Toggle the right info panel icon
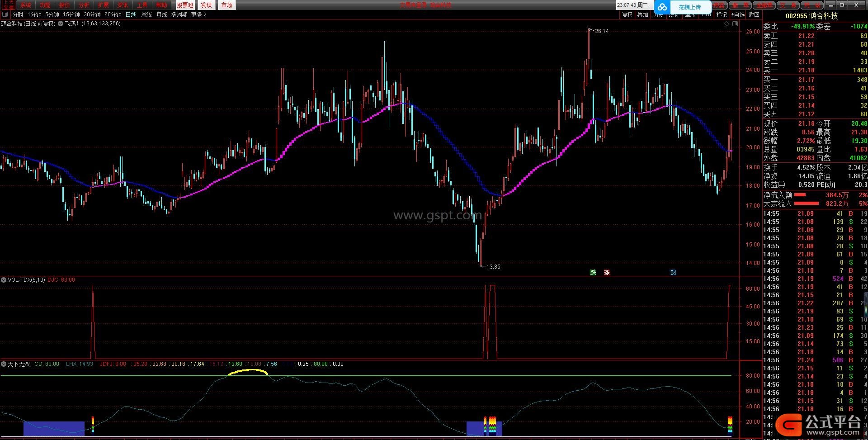The width and height of the screenshot is (868, 440). (735, 24)
